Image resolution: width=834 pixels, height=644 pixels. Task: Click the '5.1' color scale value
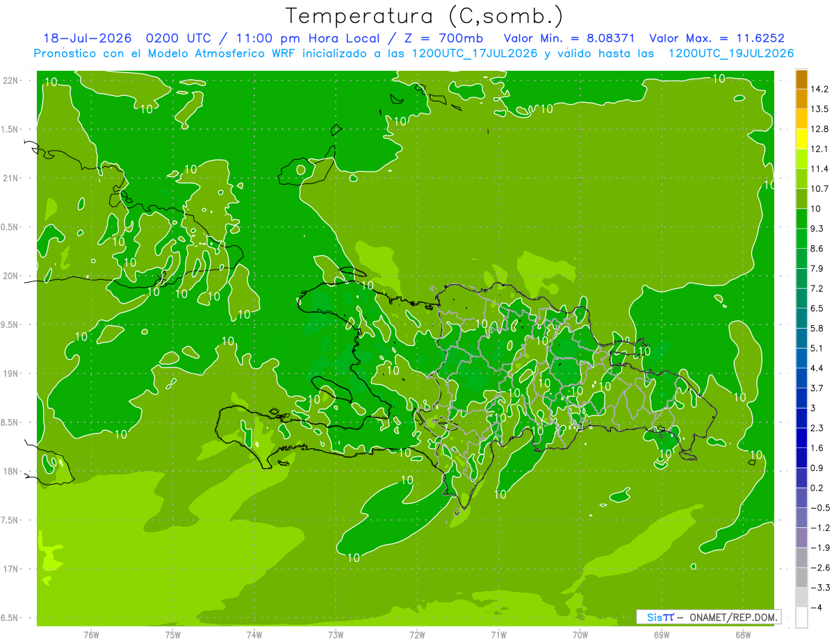click(817, 348)
